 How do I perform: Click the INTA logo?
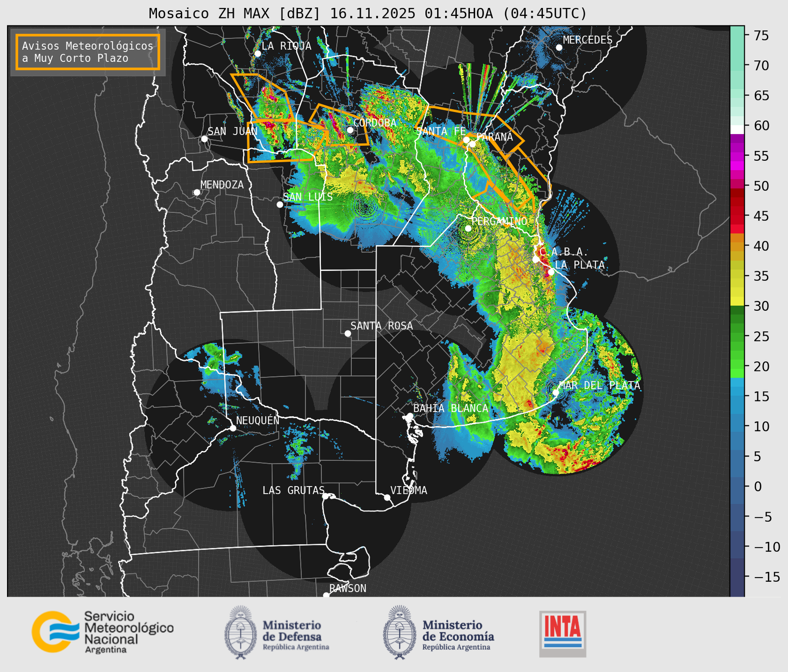pyautogui.click(x=563, y=634)
